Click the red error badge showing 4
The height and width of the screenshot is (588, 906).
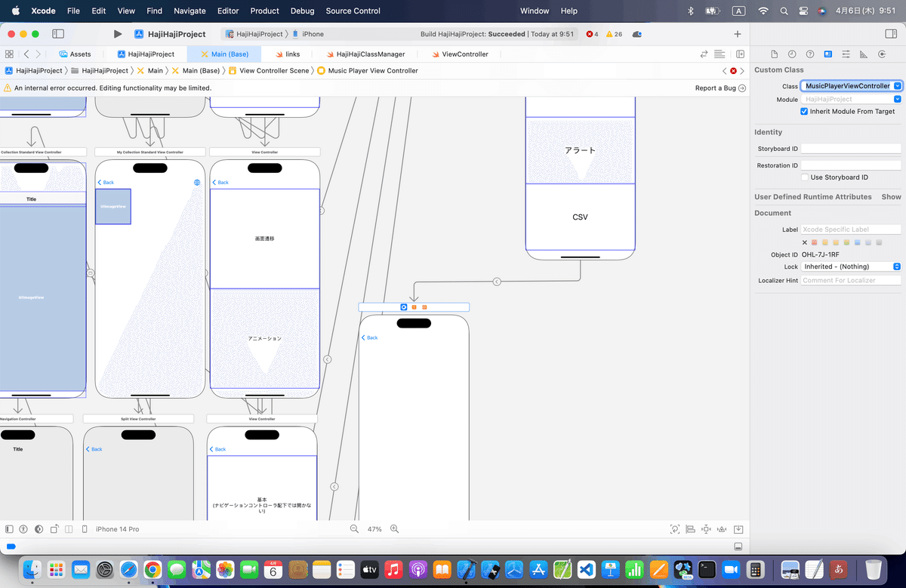click(593, 34)
